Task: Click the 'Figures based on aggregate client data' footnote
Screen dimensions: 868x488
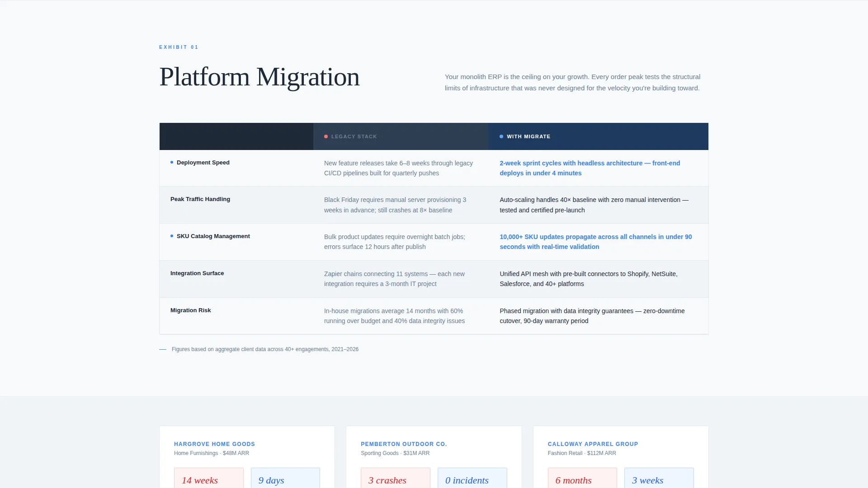Action: click(x=265, y=349)
